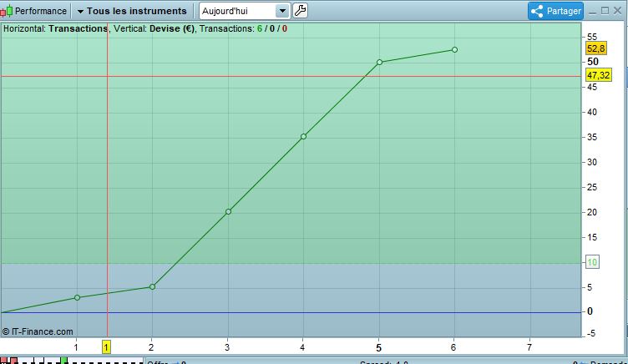Screen dimensions: 628x364
Task: Click the IT-Finance.com copyright link
Action: 38,331
